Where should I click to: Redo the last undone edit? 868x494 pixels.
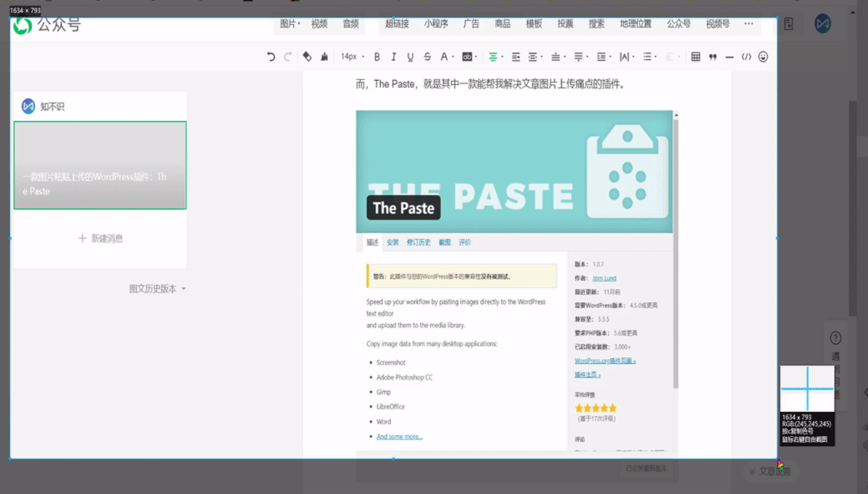tap(287, 57)
